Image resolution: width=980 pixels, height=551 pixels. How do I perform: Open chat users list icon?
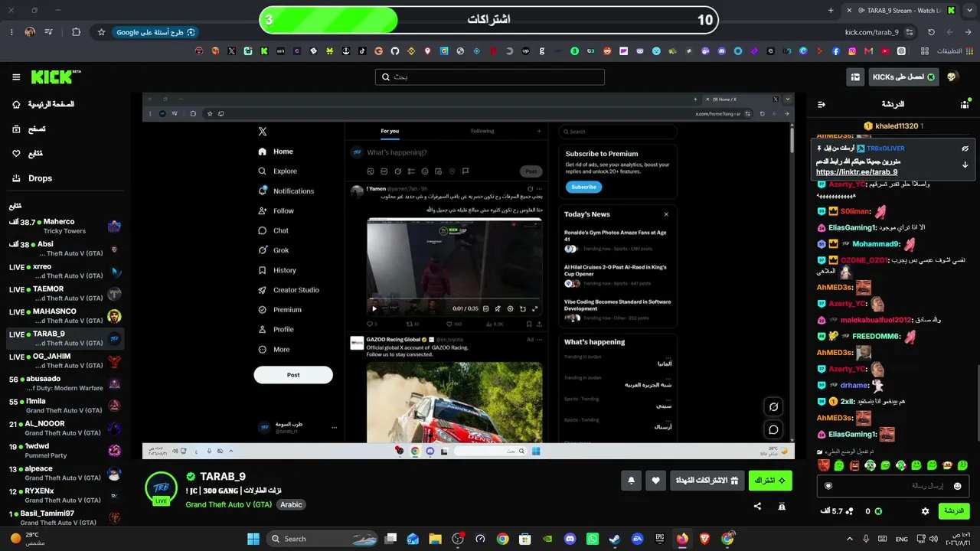(965, 104)
